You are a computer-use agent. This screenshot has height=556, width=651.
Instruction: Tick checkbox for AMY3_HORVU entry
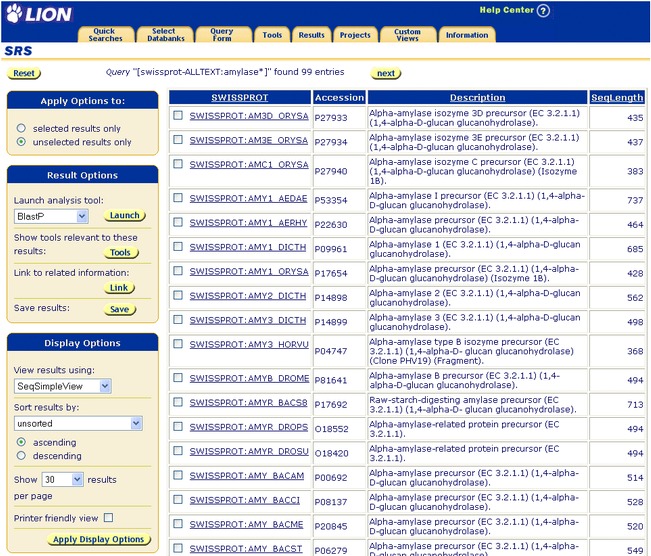[178, 343]
